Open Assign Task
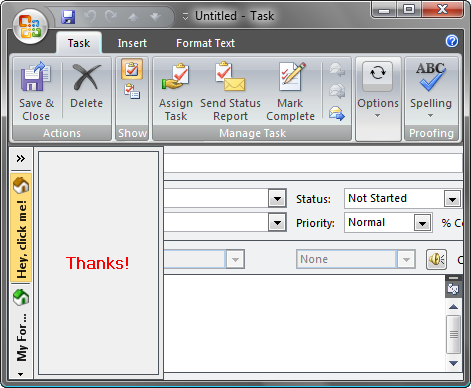This screenshot has height=388, width=471. tap(176, 91)
